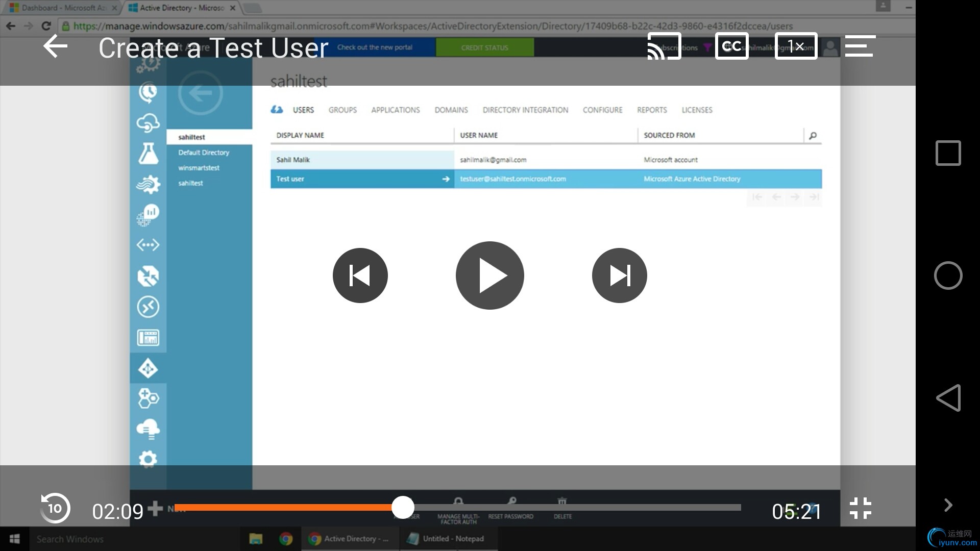Open the GROUPS tab
The height and width of the screenshot is (551, 980).
tap(342, 110)
